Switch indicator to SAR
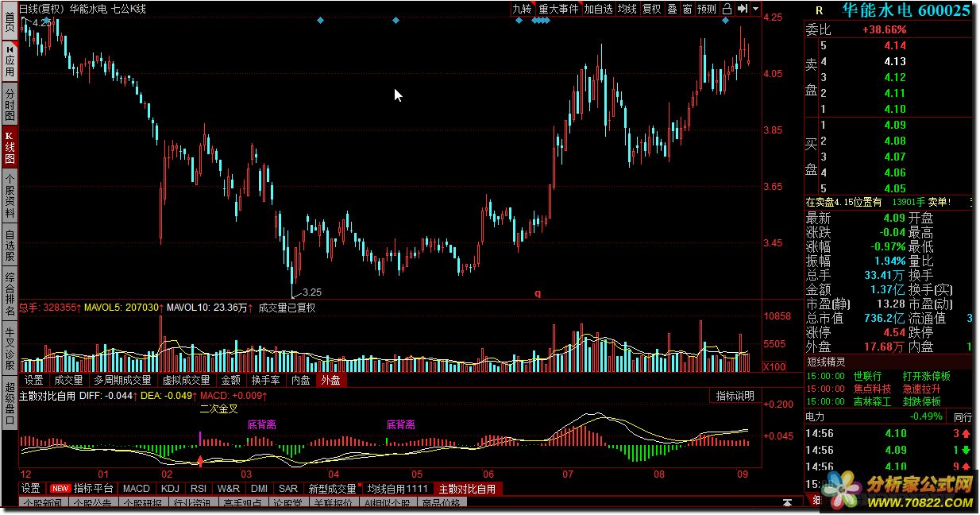The image size is (980, 515). coord(288,488)
